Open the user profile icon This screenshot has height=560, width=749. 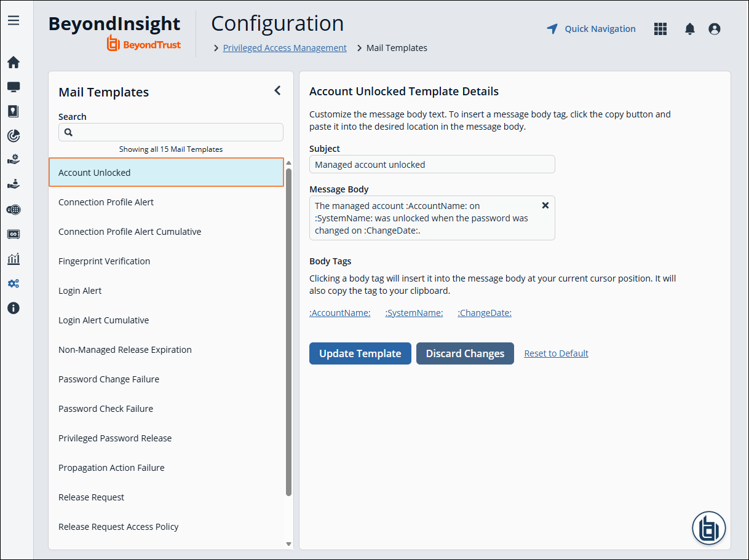pos(715,29)
